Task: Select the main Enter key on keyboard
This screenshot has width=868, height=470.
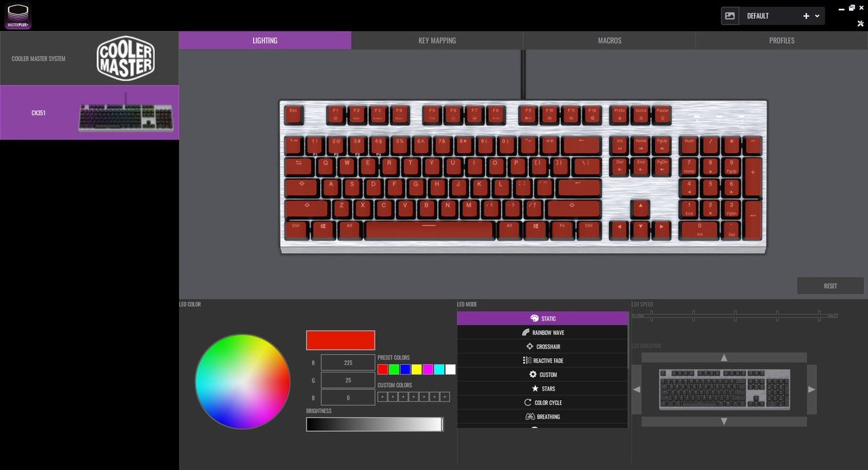Action: point(578,187)
